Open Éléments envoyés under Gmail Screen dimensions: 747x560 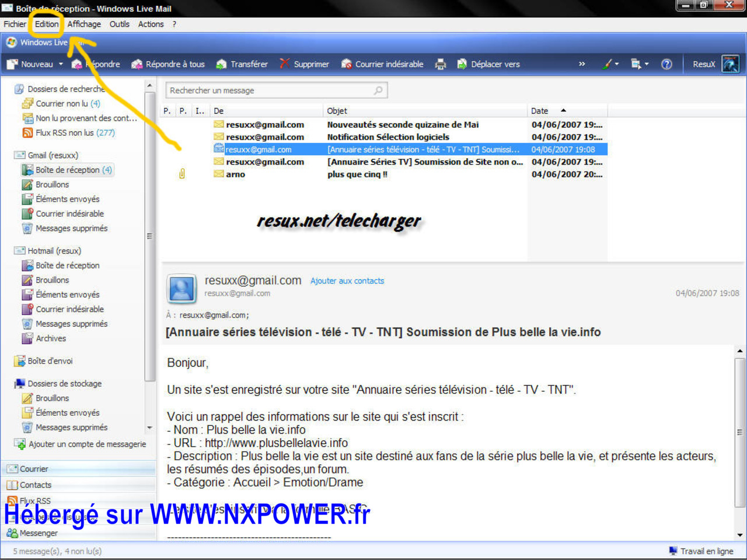pos(61,199)
